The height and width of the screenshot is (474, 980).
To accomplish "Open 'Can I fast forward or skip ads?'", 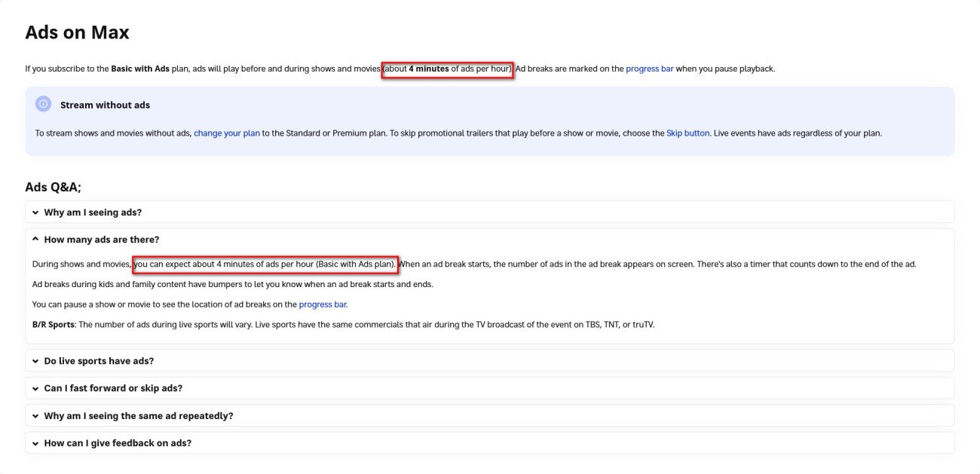I will tap(113, 388).
